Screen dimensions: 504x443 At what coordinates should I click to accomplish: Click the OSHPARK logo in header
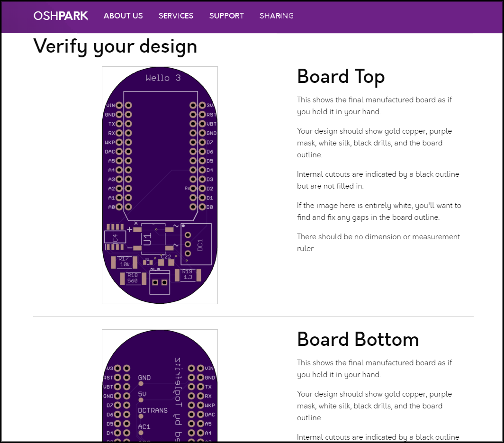coord(61,16)
